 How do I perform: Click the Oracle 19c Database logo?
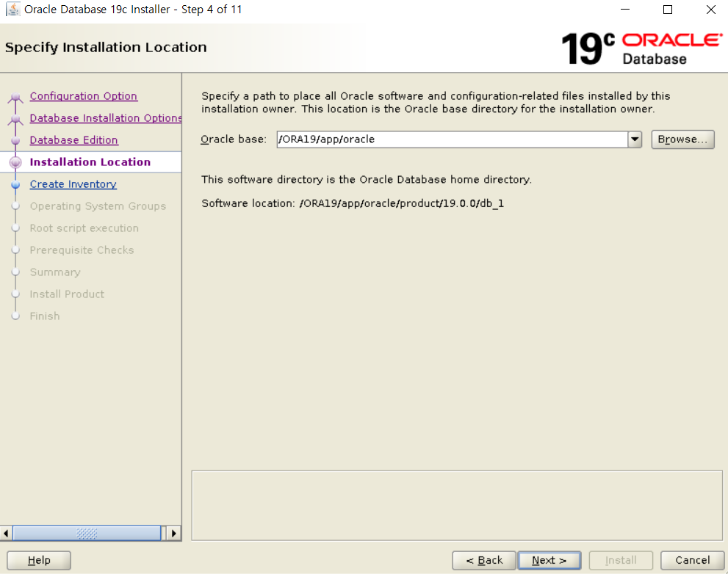(642, 48)
